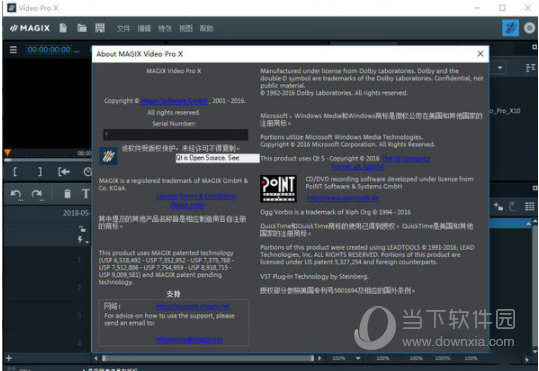Viewport: 539px width, 371px height.
Task: Maximize the lower right panel square icon
Action: coord(535,188)
